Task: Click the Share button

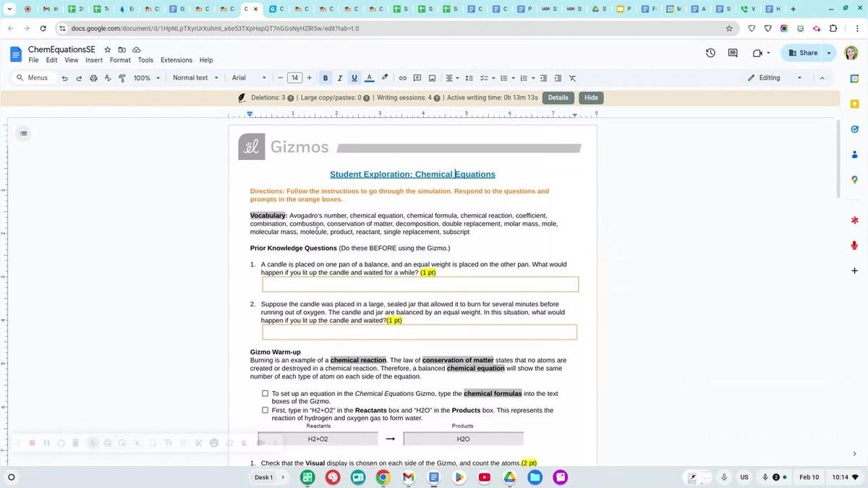Action: pyautogui.click(x=803, y=53)
